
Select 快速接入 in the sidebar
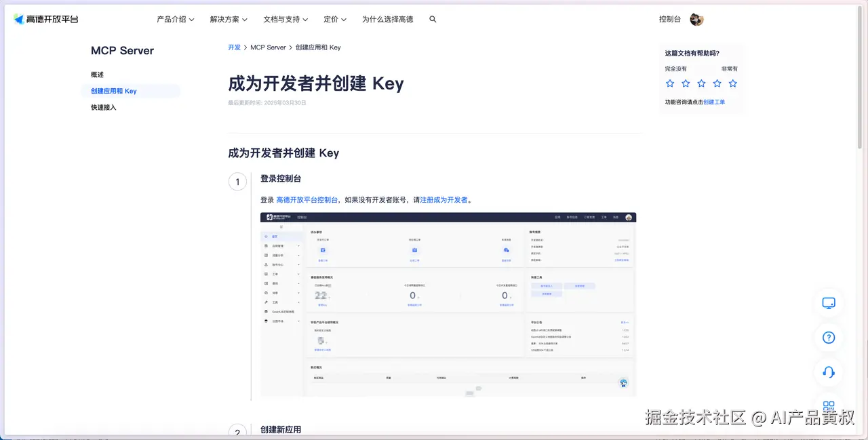[104, 107]
